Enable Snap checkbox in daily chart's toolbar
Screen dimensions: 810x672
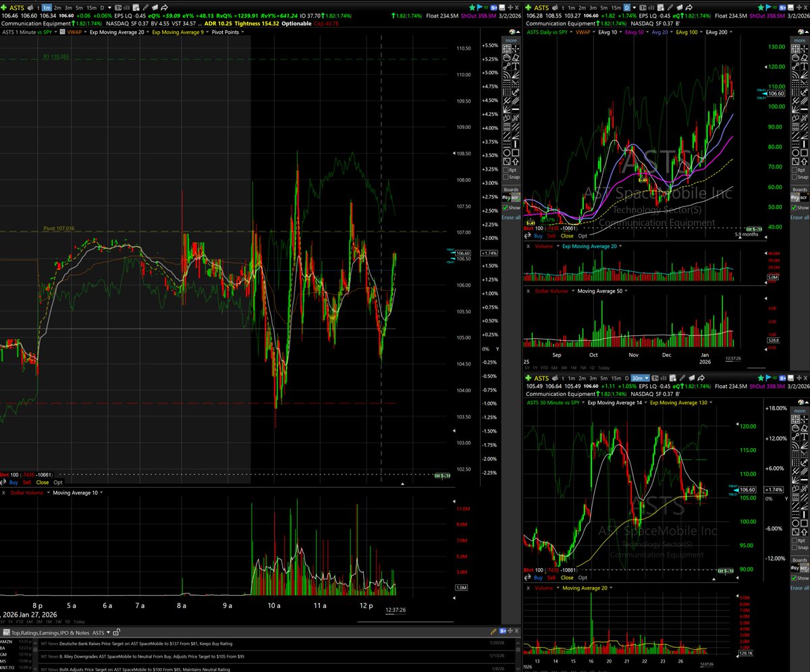pyautogui.click(x=794, y=177)
